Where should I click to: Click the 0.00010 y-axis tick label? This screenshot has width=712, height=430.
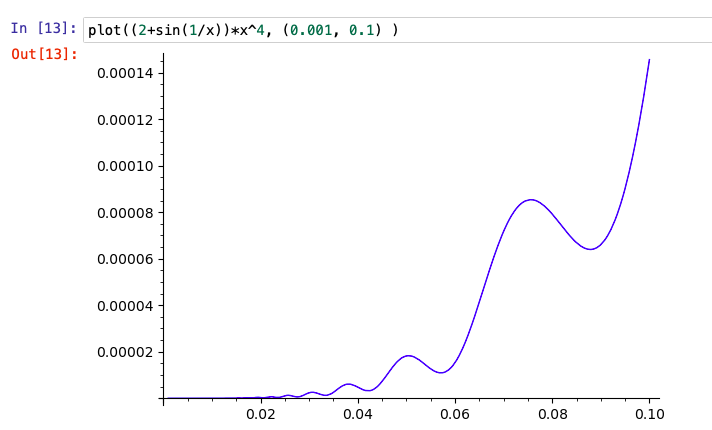tap(124, 166)
